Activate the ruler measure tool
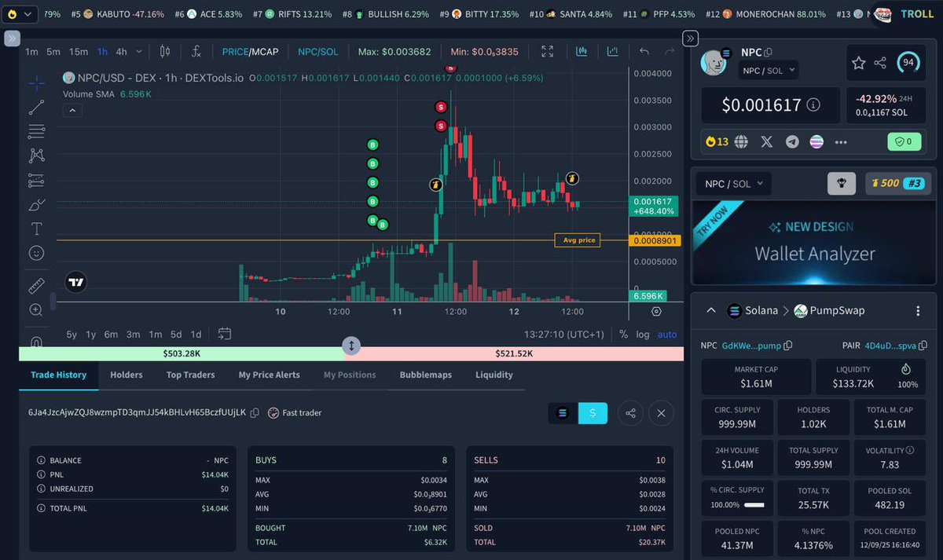This screenshot has width=943, height=560. 36,286
